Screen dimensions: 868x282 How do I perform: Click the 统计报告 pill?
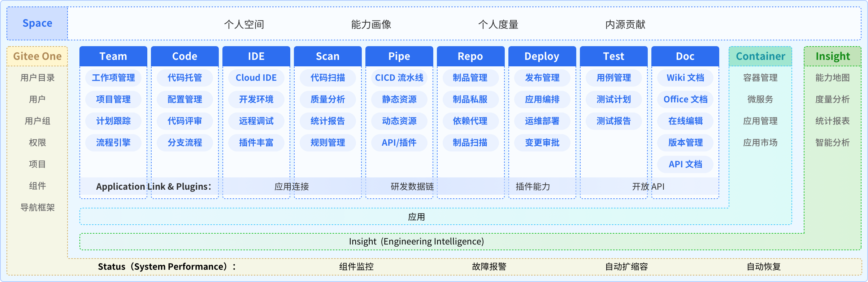tap(328, 121)
